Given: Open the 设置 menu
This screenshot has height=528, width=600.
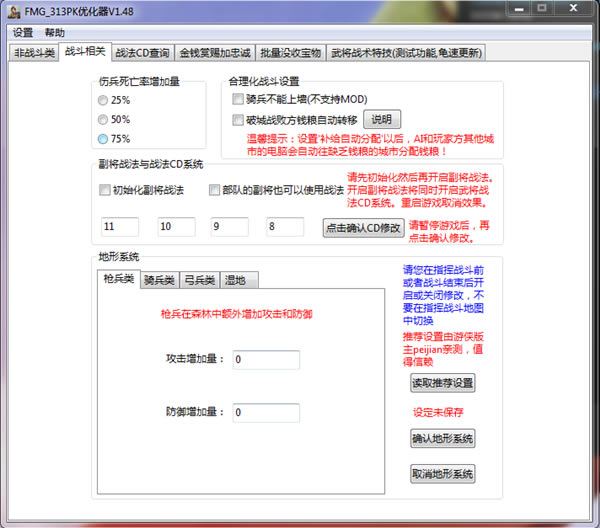Looking at the screenshot, I should click(x=23, y=33).
